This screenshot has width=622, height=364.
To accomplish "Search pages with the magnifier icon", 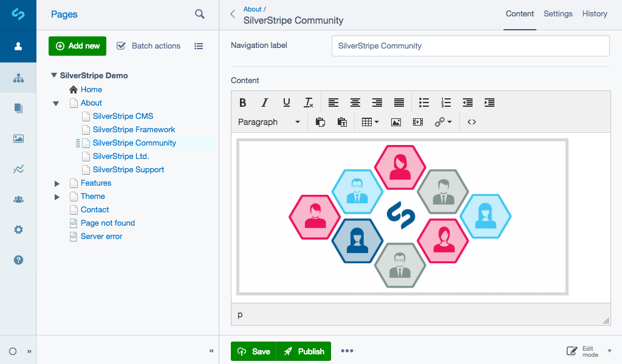I will click(200, 14).
